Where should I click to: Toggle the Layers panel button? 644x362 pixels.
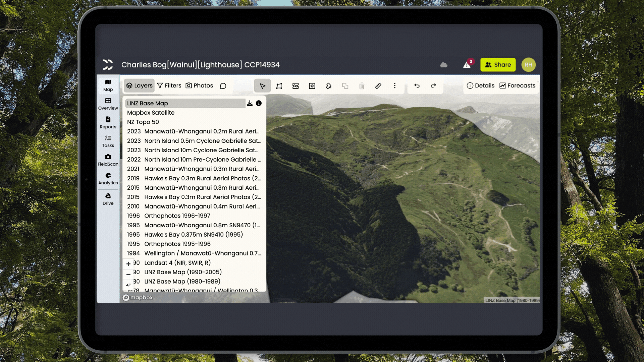(139, 85)
